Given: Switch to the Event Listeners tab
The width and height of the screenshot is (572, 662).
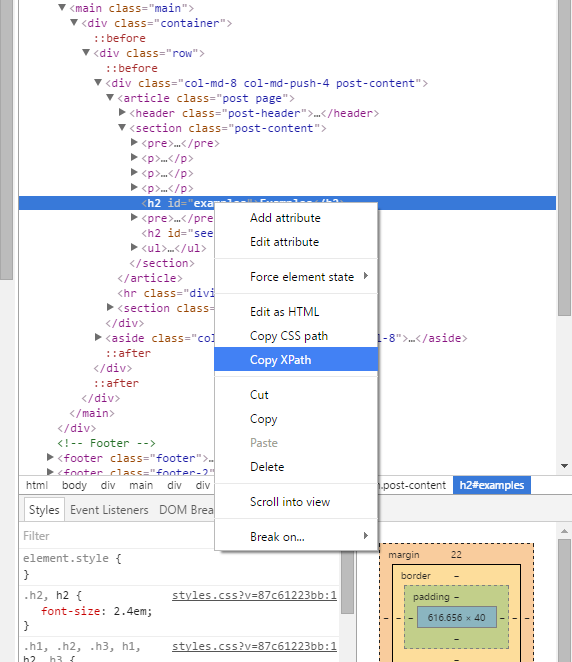Looking at the screenshot, I should click(x=109, y=510).
